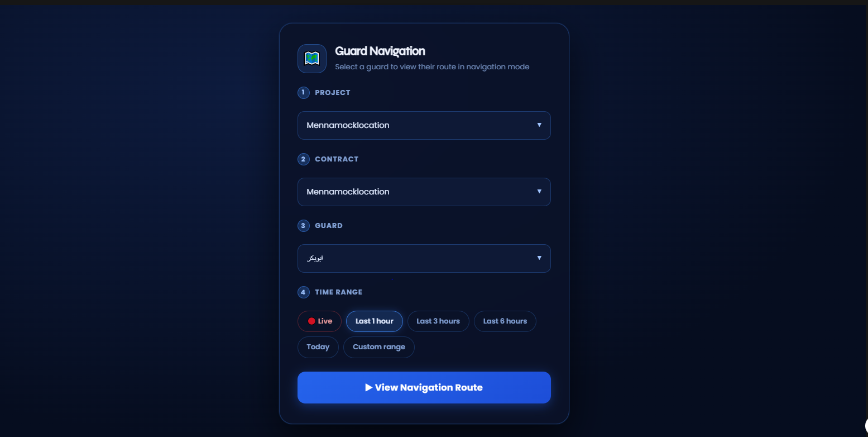The width and height of the screenshot is (868, 437).
Task: Click the partial white circle at bottom-right edge
Action: click(x=866, y=426)
